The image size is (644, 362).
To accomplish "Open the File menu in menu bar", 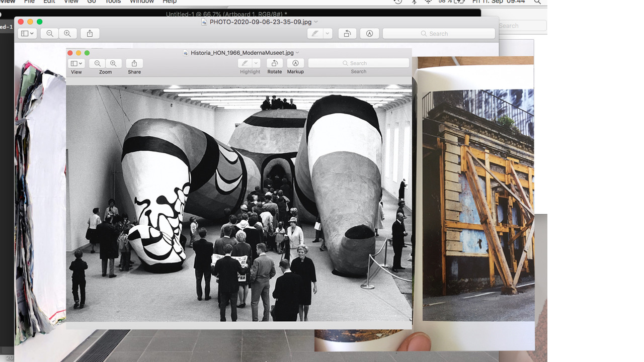I will click(29, 2).
